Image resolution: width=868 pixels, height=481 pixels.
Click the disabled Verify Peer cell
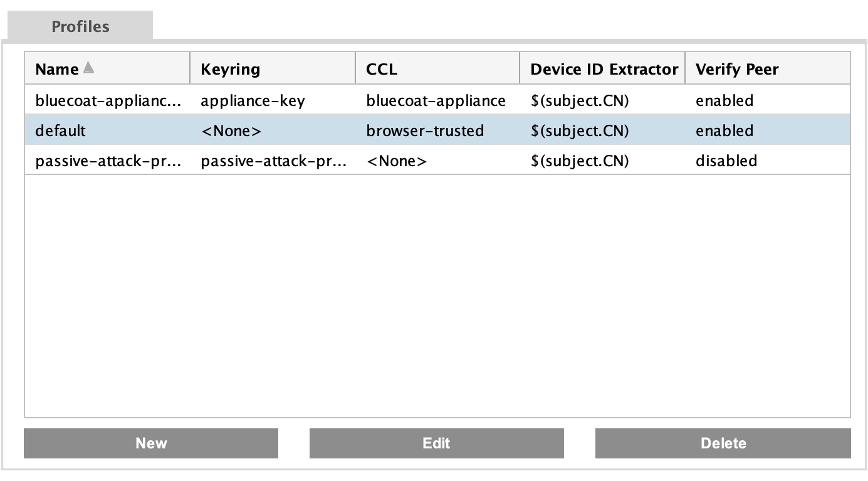(x=726, y=161)
